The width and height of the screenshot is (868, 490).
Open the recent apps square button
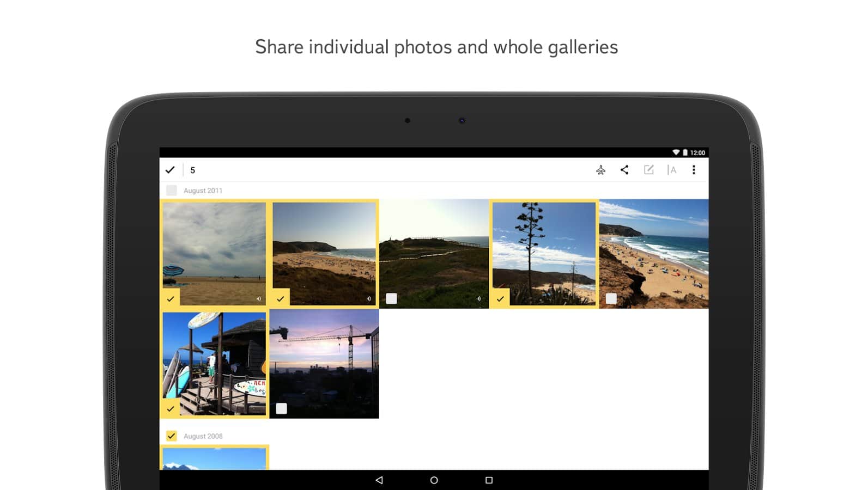489,480
